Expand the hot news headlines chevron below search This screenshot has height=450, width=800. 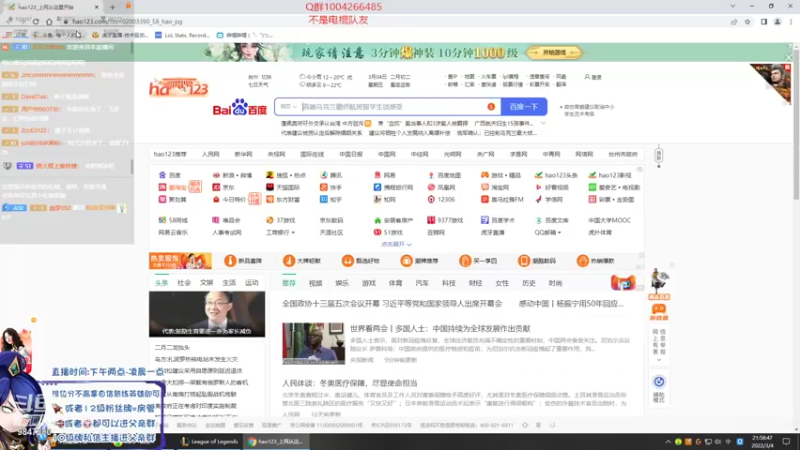pos(543,123)
